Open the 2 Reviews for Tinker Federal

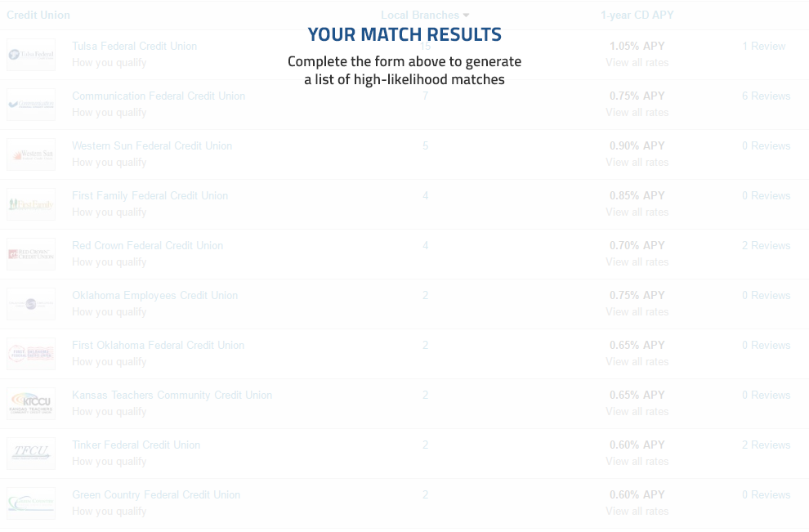pos(767,445)
